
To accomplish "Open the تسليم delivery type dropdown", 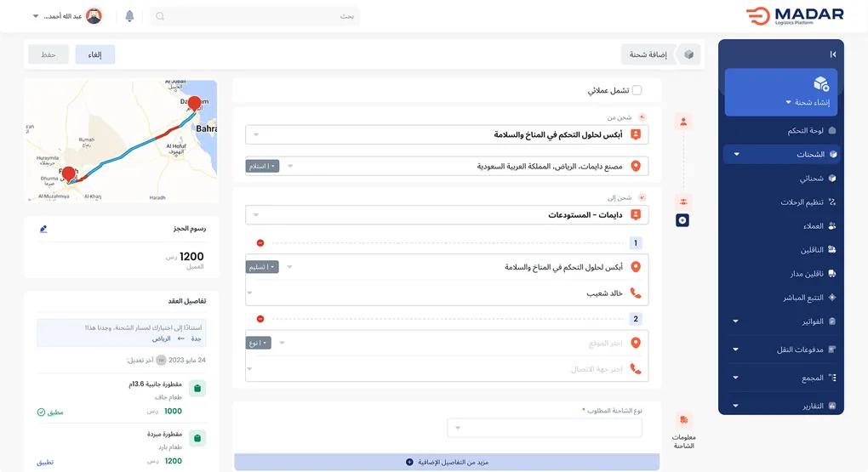I will click(x=262, y=267).
